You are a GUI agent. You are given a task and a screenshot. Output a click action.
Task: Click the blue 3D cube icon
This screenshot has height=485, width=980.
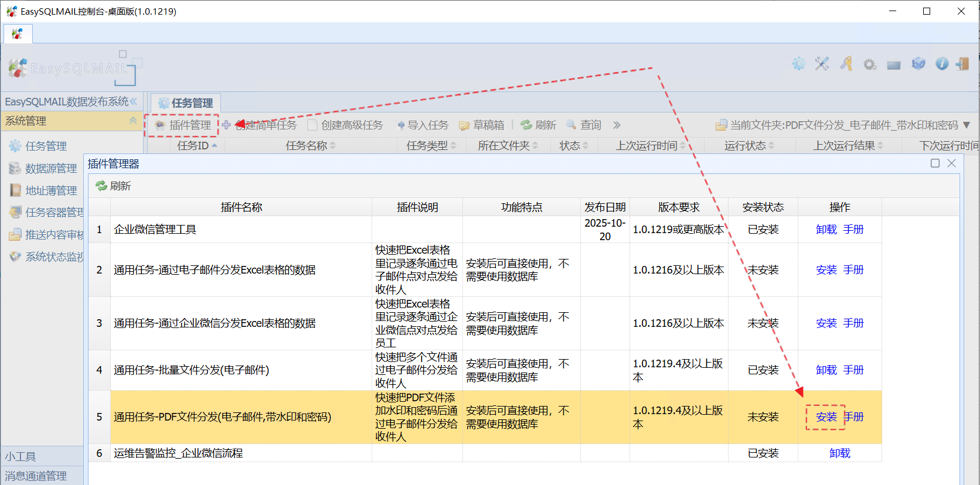point(918,64)
